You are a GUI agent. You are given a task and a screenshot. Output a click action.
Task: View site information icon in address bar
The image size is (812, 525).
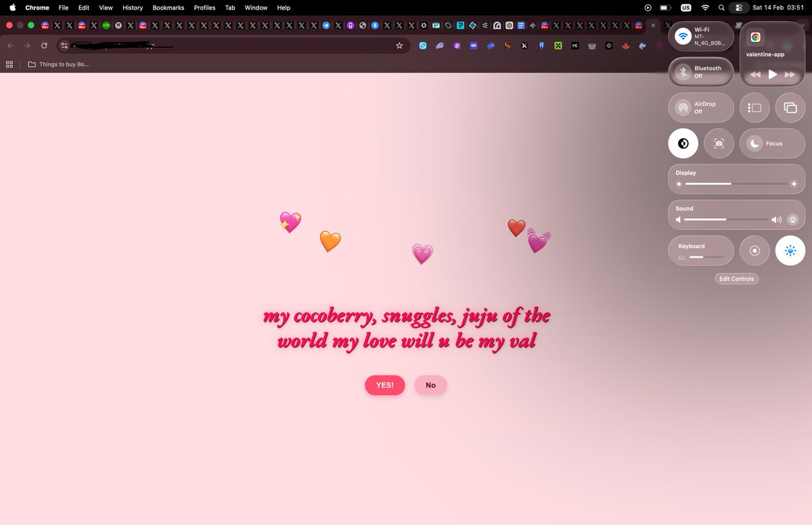click(64, 45)
